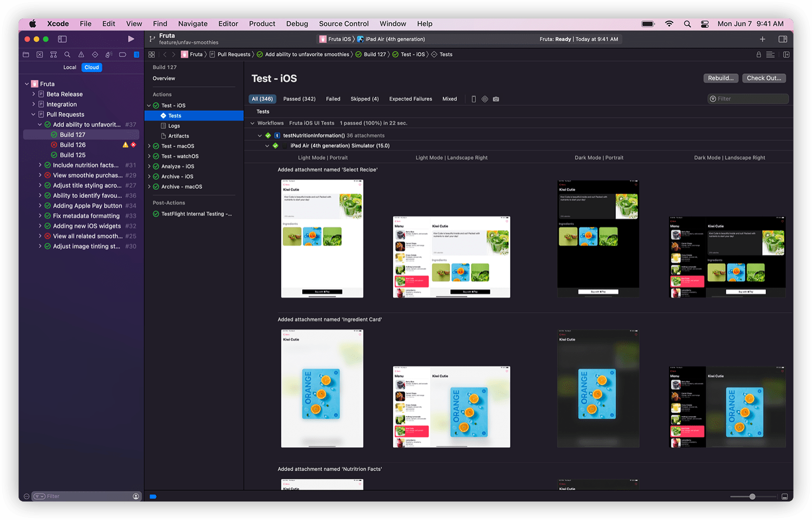Select the Cloud tab in navigator

click(x=92, y=67)
